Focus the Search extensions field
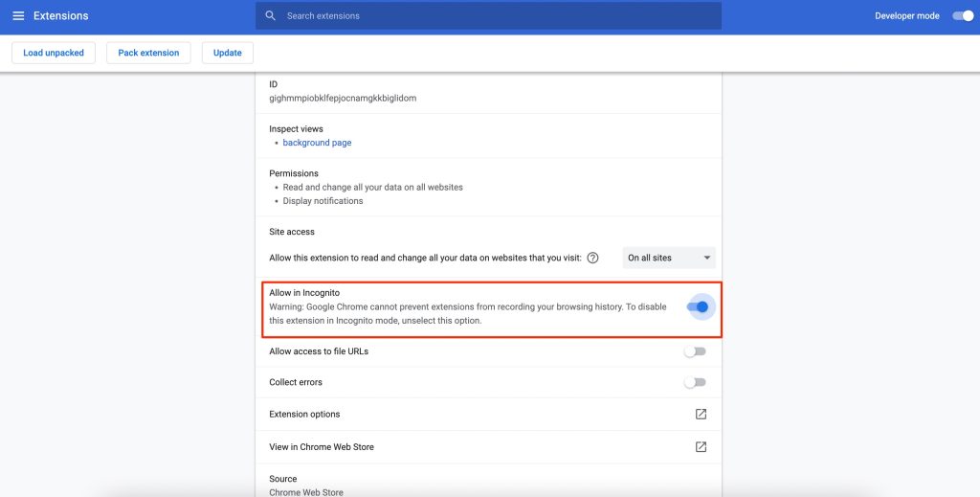Screen dimensions: 980x497 (488, 15)
